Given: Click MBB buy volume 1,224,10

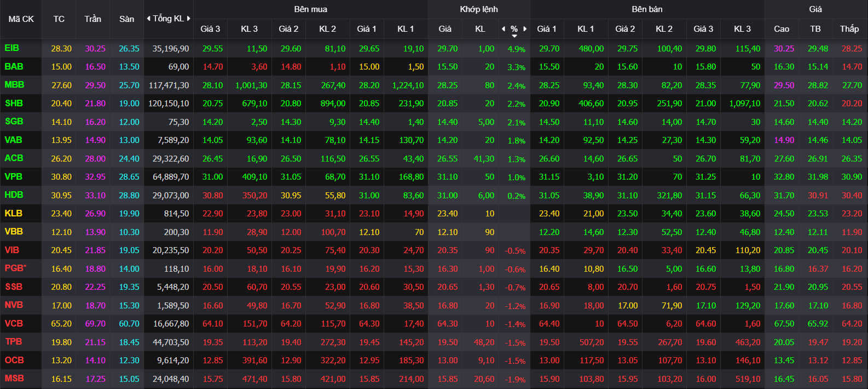Looking at the screenshot, I should (x=408, y=85).
